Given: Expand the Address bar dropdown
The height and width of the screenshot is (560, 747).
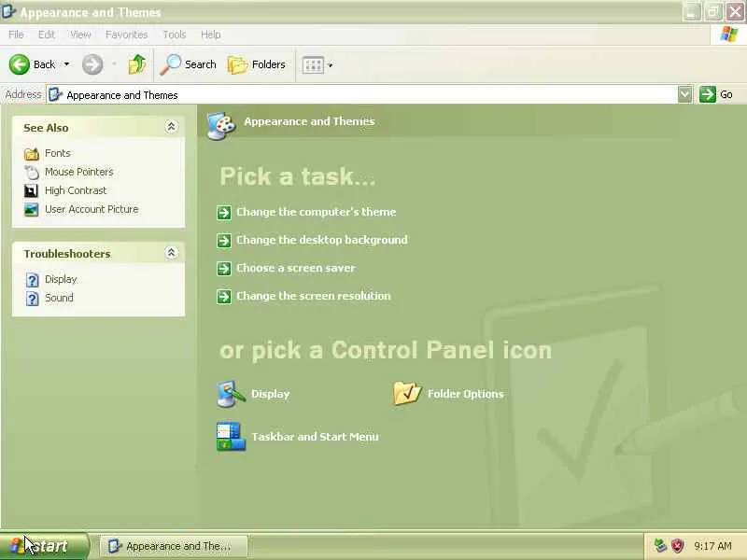Looking at the screenshot, I should point(684,94).
